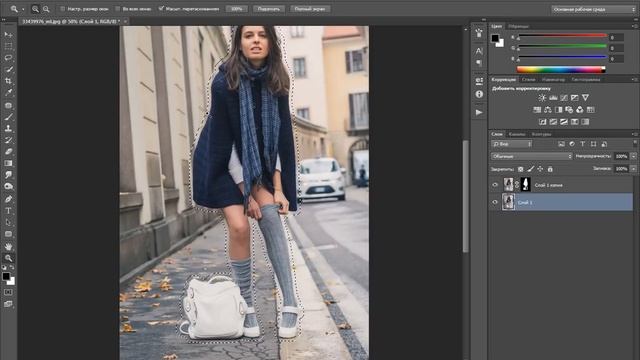The width and height of the screenshot is (640, 360).
Task: Open the blend mode 'Обычные' dropdown
Action: tap(531, 156)
